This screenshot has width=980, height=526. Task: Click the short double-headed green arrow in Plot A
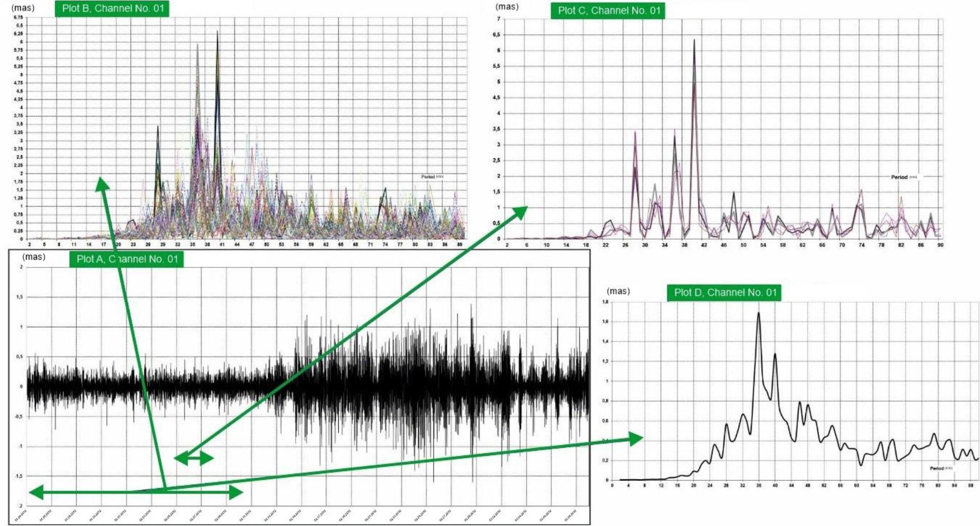(194, 458)
